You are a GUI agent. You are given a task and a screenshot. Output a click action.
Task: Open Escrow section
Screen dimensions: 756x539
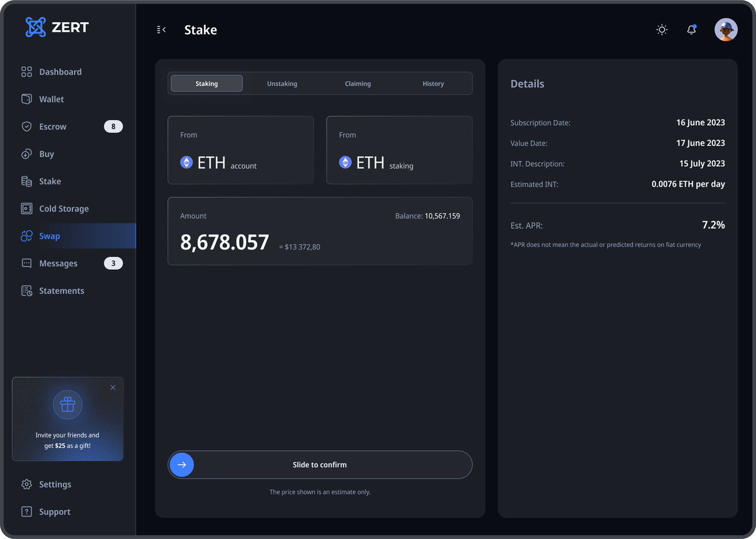[53, 127]
